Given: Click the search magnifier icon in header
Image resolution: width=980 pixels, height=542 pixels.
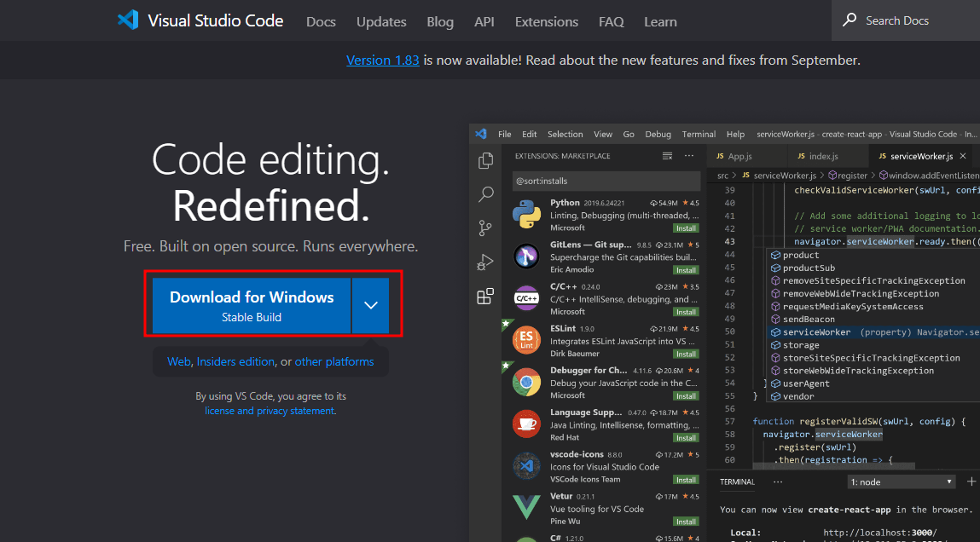Looking at the screenshot, I should coord(850,20).
